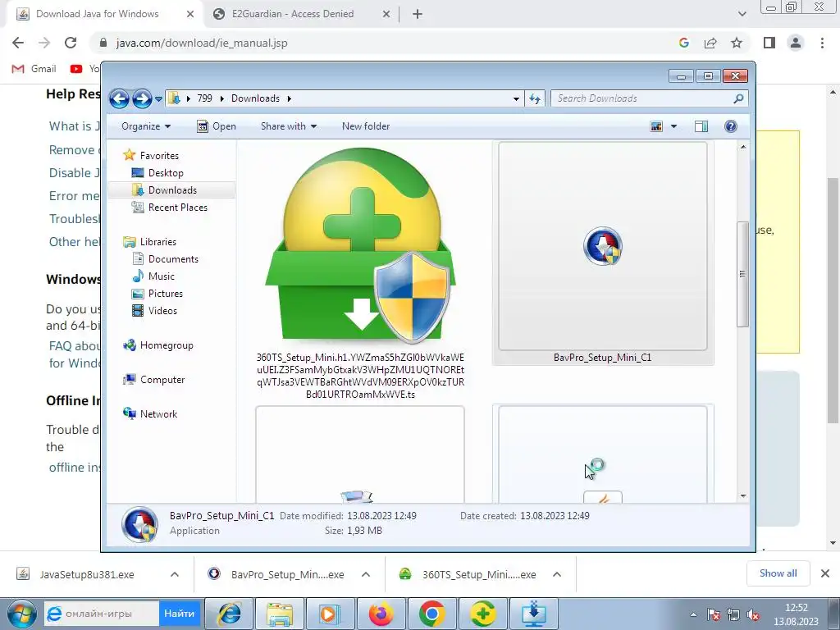Open Gmail bookmark
This screenshot has width=840, height=630.
click(x=34, y=69)
